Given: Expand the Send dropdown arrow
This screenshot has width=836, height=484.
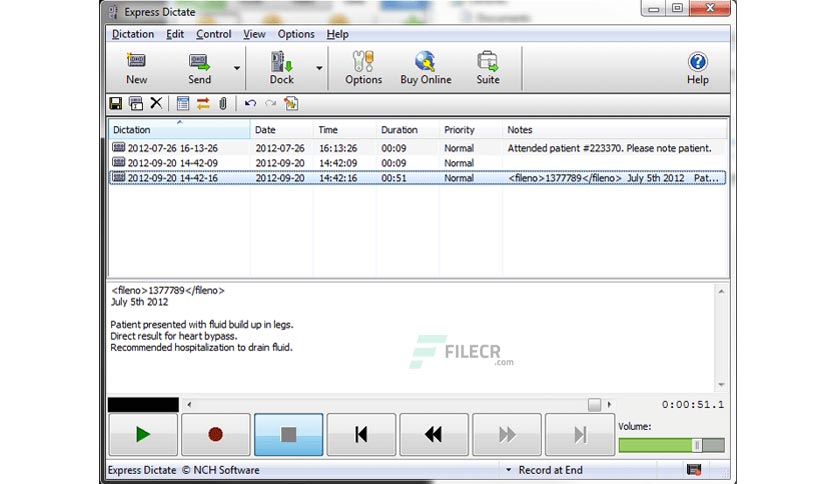Looking at the screenshot, I should click(x=237, y=68).
